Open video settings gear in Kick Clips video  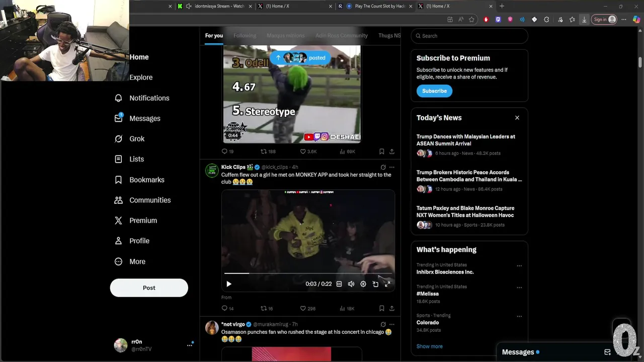(x=363, y=284)
